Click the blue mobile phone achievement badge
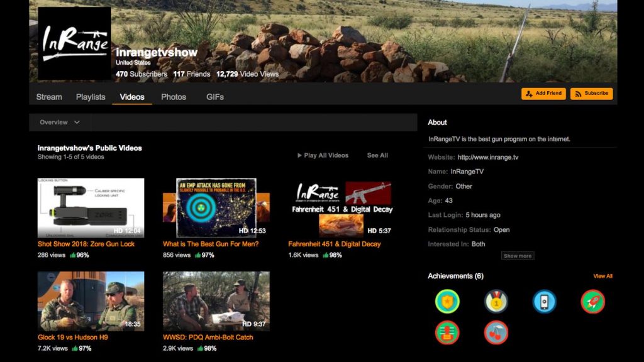This screenshot has height=362, width=644. click(x=544, y=302)
